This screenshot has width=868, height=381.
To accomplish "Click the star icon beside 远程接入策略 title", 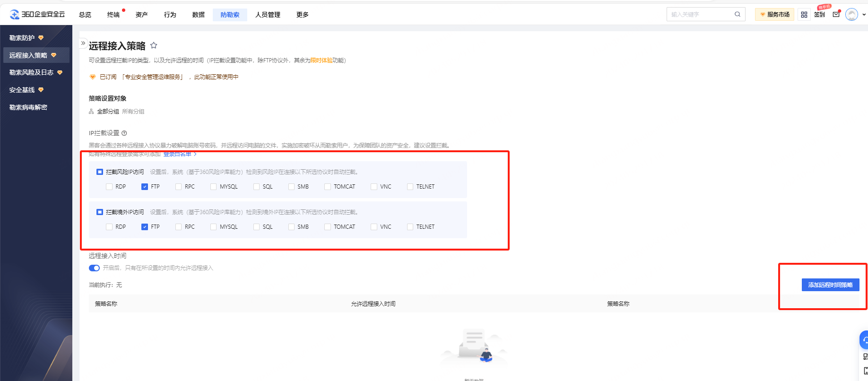I will 154,45.
